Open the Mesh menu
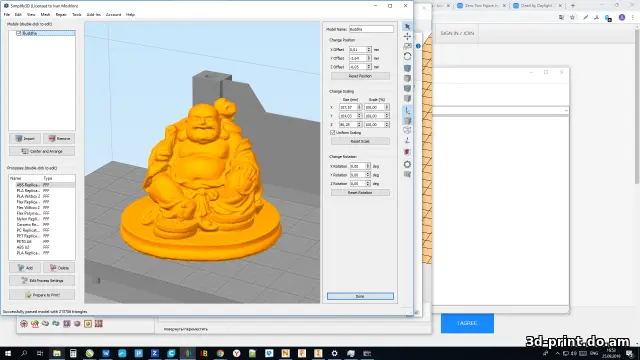640x360 pixels. (45, 15)
